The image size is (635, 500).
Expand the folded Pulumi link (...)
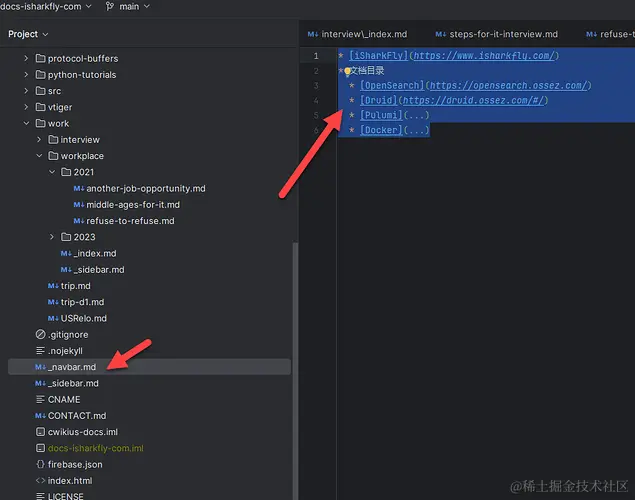pyautogui.click(x=416, y=115)
